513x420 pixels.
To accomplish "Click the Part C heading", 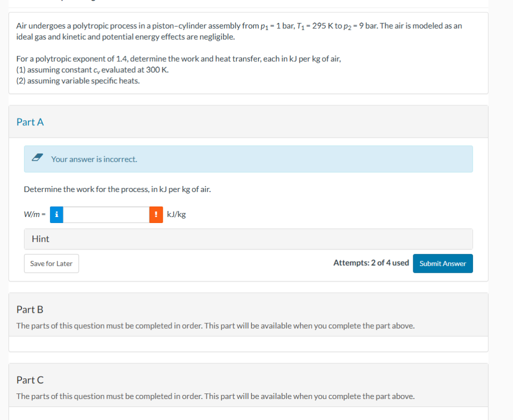I will coord(30,380).
